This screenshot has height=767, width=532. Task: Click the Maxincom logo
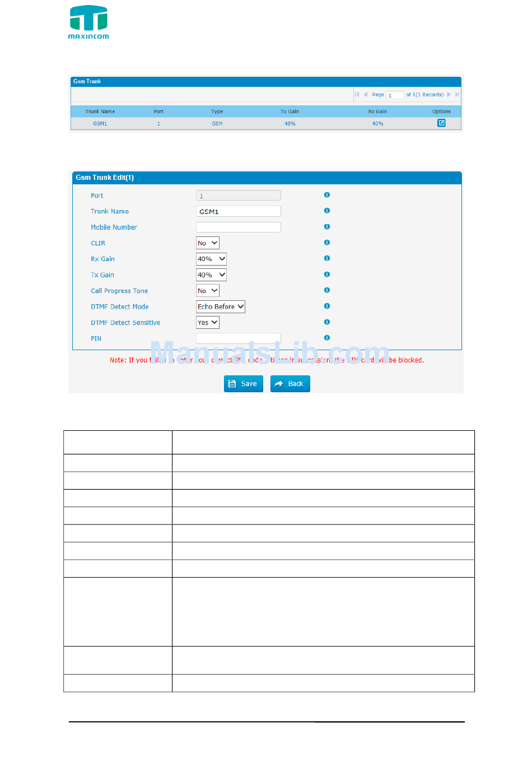[88, 22]
